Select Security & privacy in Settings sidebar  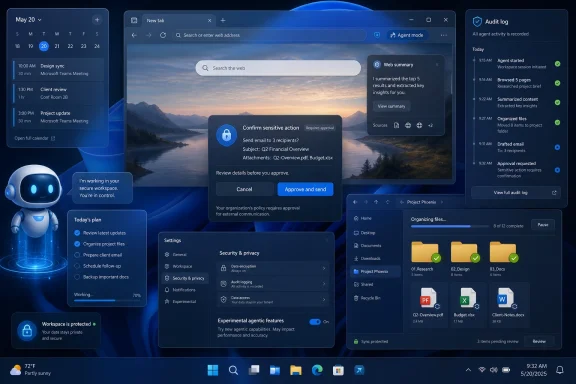click(x=185, y=278)
